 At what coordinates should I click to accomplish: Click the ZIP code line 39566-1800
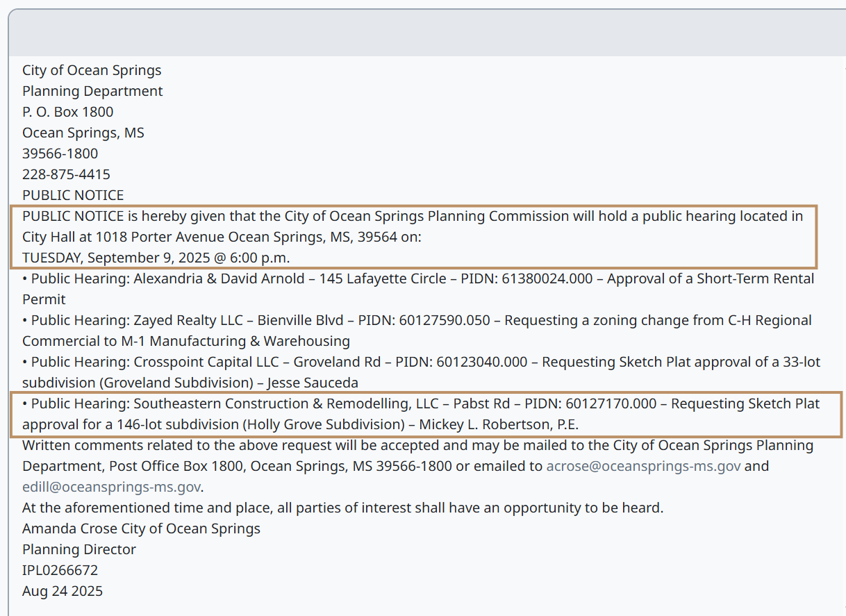[60, 153]
